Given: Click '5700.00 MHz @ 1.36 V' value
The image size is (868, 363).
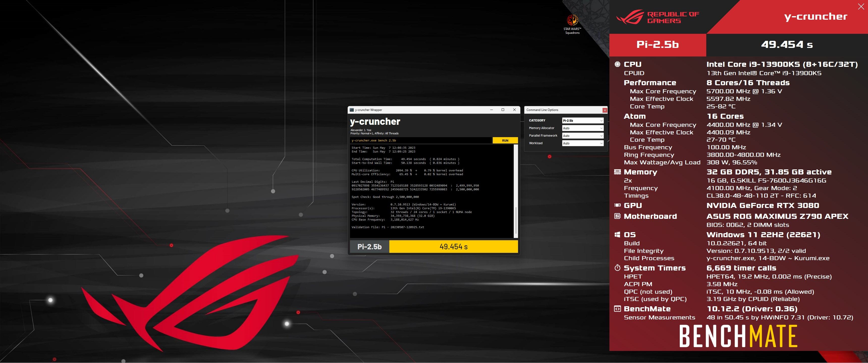Looking at the screenshot, I should click(744, 91).
